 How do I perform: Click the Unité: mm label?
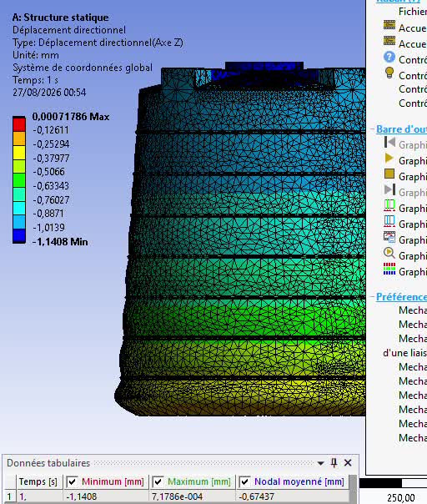click(36, 55)
